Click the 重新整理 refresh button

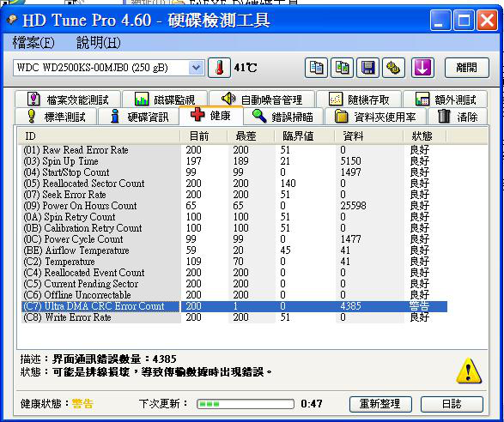380,404
